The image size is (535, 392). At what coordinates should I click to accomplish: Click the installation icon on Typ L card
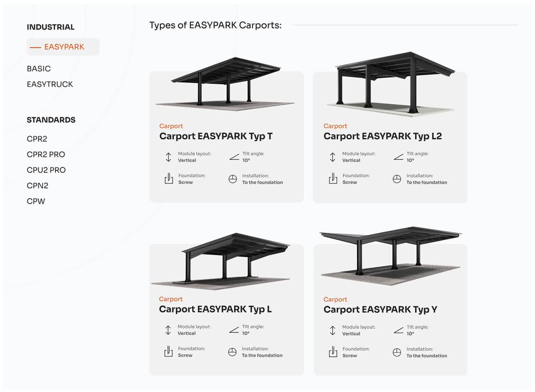tap(232, 352)
